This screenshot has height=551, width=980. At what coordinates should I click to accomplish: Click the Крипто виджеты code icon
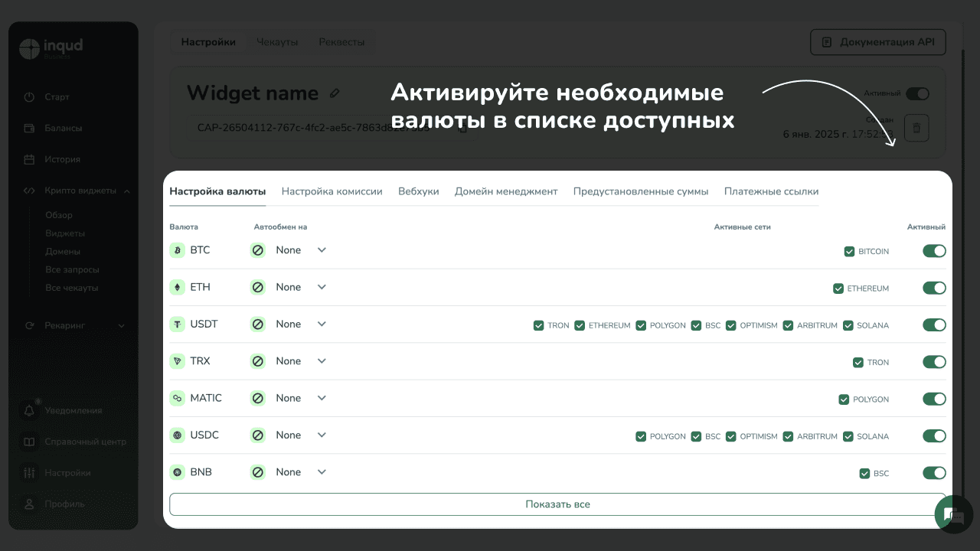point(29,191)
